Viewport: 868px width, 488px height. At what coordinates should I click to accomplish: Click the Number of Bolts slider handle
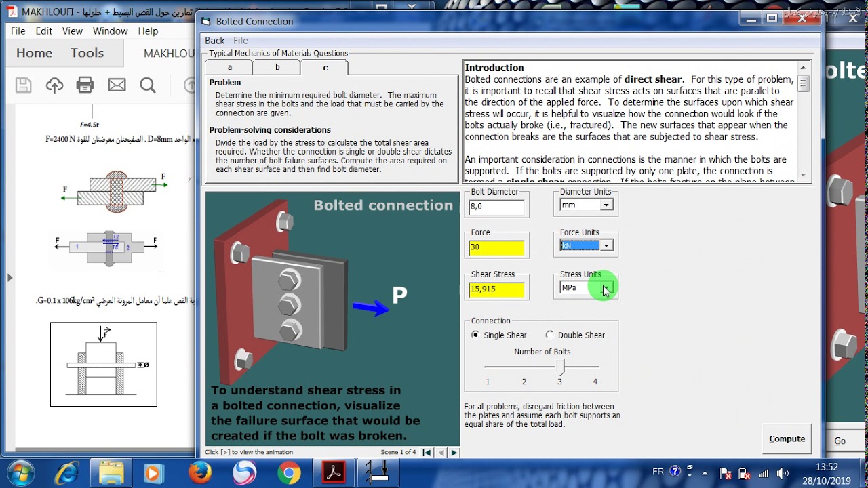click(560, 366)
